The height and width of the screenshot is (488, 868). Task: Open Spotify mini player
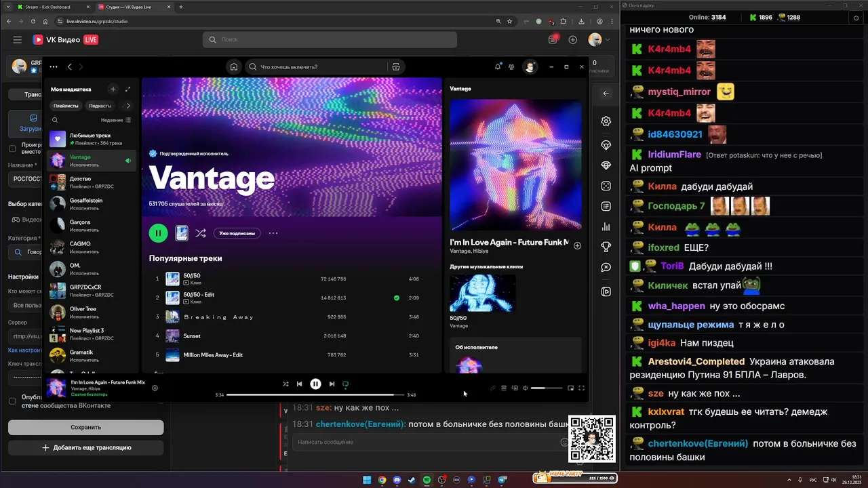click(x=570, y=388)
